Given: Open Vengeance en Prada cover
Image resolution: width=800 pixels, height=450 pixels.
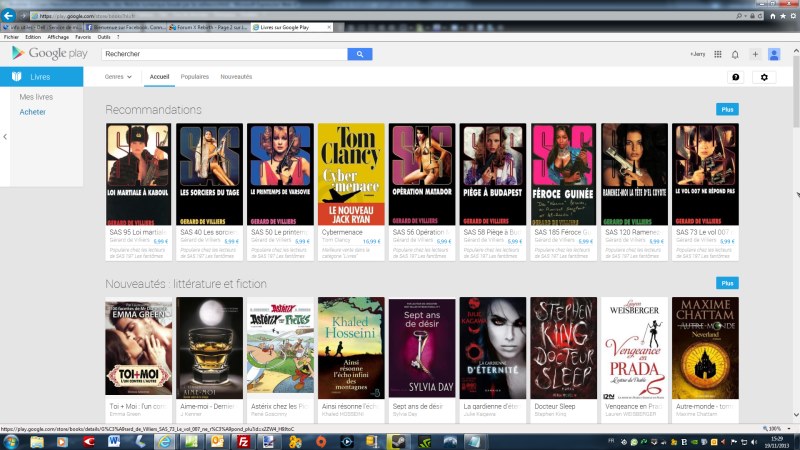Looking at the screenshot, I should [x=634, y=348].
